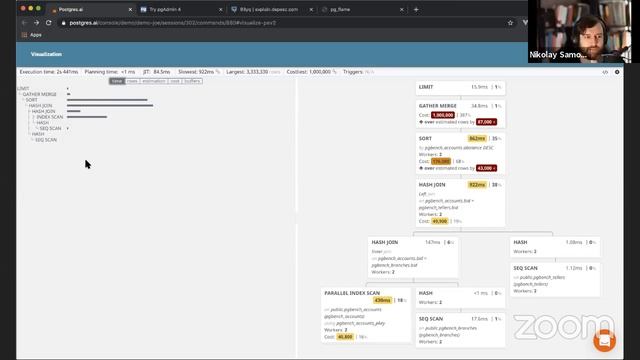Click the 'Costliest: 1,000,000' stat

click(x=311, y=72)
